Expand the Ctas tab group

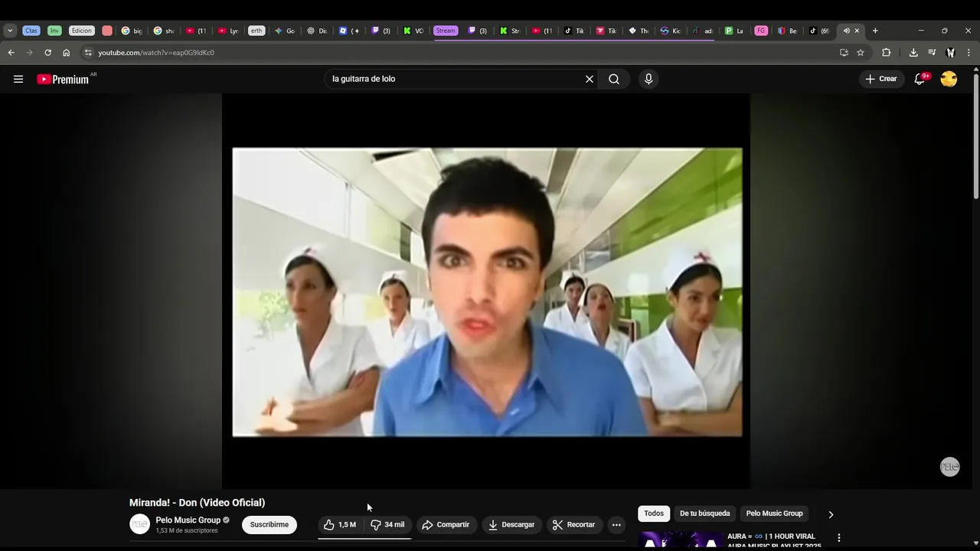click(x=31, y=31)
